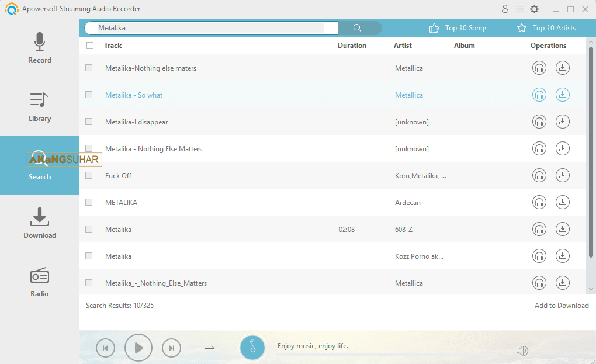
Task: Open the Download section in sidebar
Action: [x=40, y=223]
